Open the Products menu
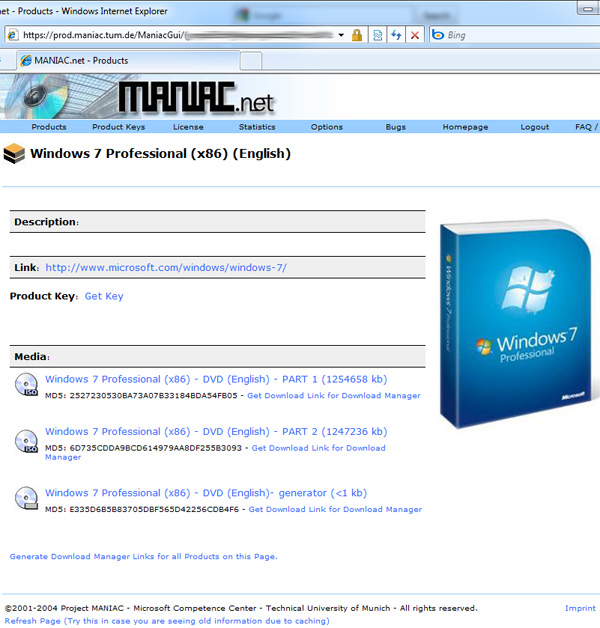The image size is (600, 628). (49, 127)
